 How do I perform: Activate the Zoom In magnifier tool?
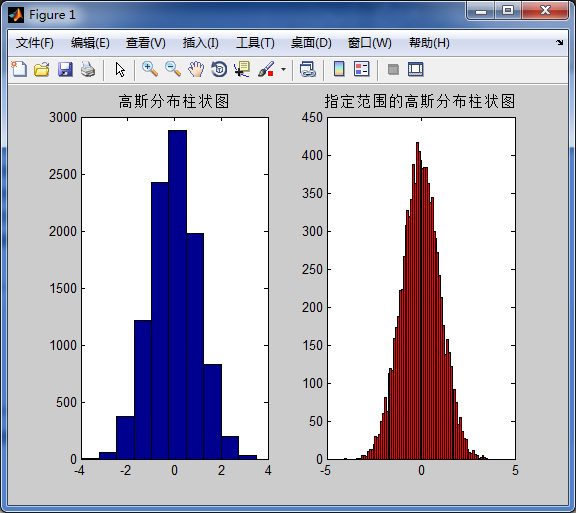(150, 69)
